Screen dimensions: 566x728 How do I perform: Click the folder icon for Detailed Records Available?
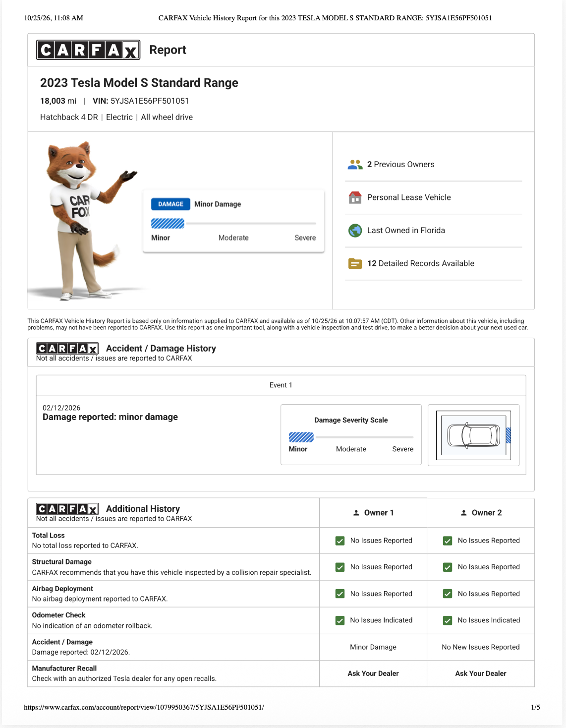tap(355, 263)
